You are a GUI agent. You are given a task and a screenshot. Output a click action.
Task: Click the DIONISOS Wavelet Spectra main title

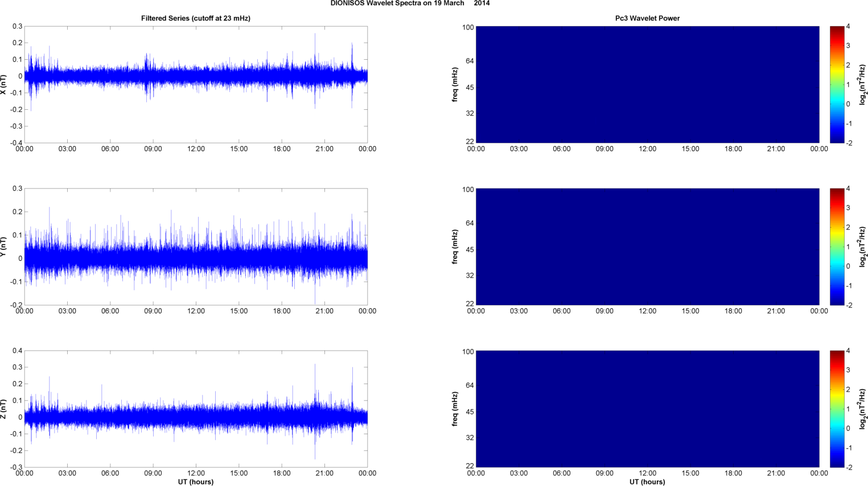click(x=410, y=3)
